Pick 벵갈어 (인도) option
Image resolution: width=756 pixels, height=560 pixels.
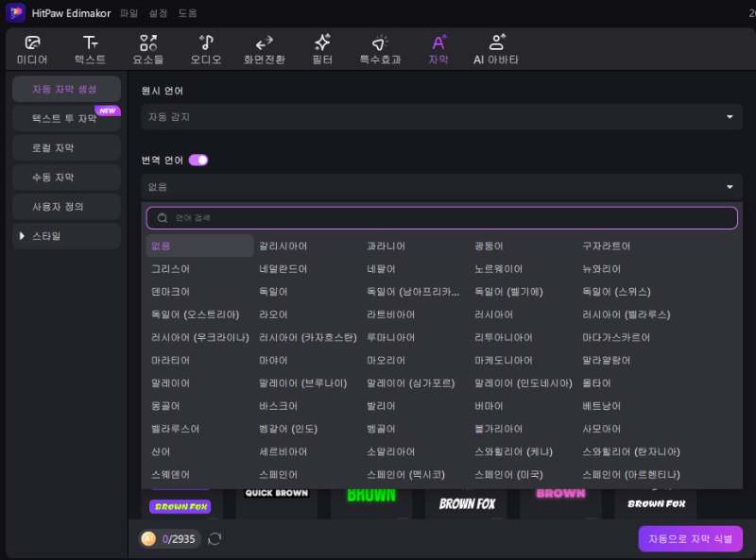[x=288, y=429]
